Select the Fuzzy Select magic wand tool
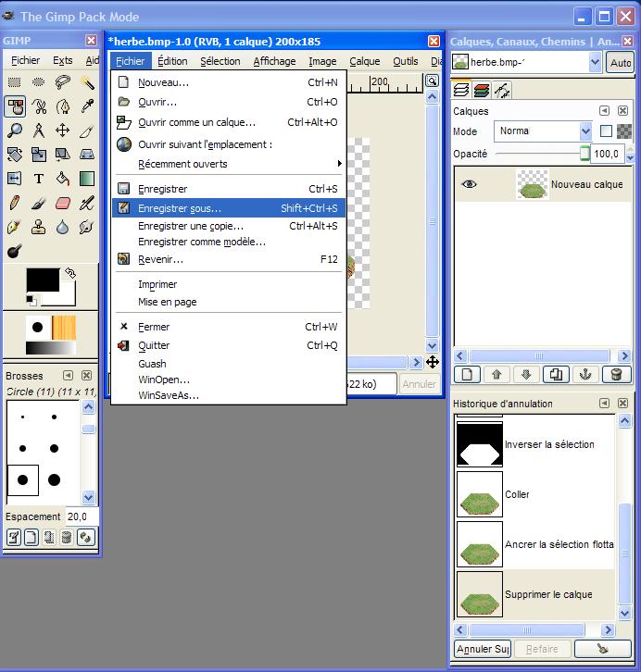641x672 pixels. 87,81
